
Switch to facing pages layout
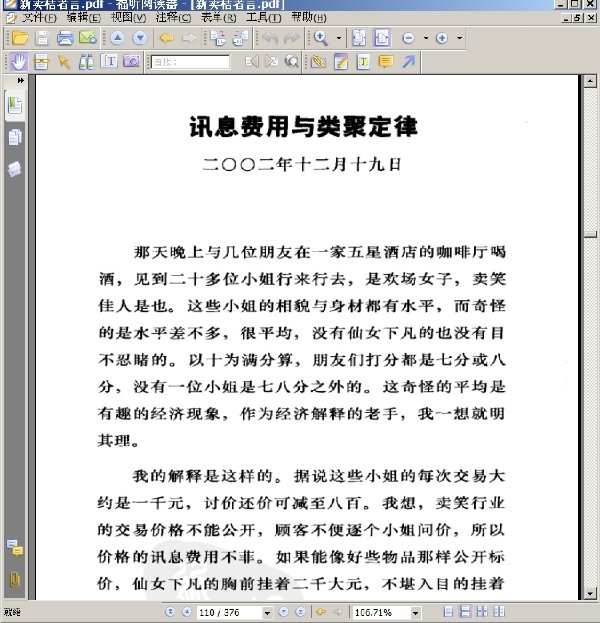coord(482,611)
